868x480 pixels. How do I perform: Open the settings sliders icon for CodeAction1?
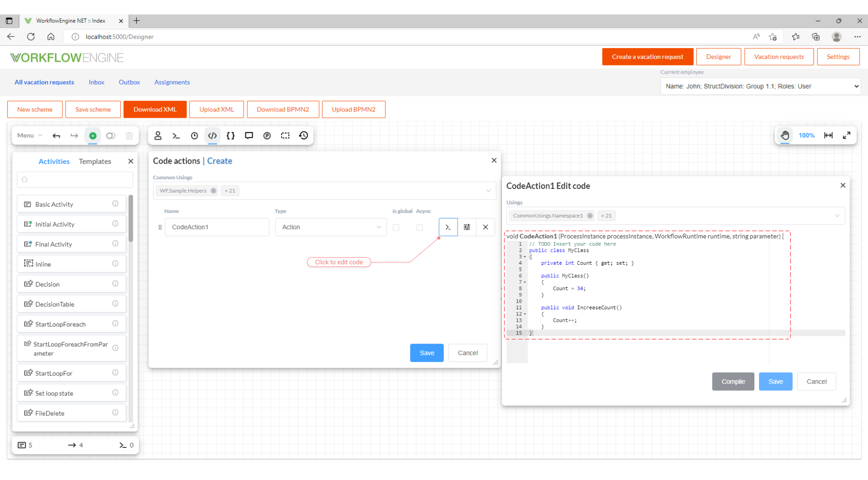coord(467,227)
